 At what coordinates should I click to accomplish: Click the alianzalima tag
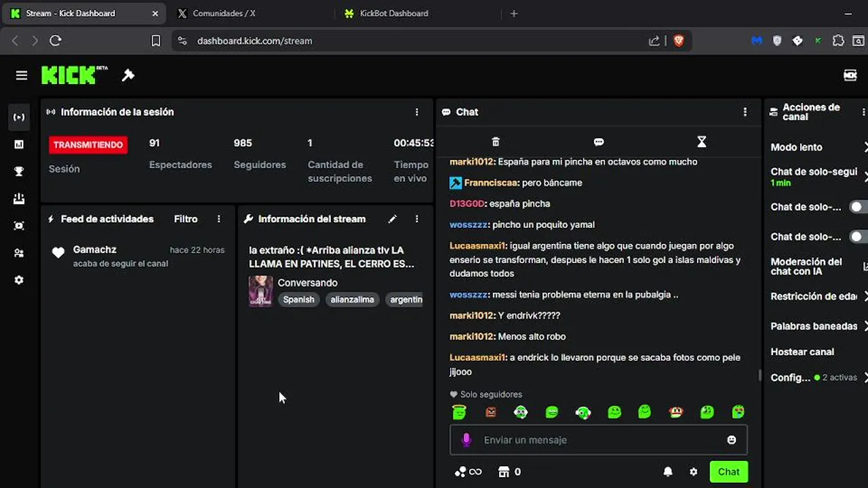pos(353,300)
